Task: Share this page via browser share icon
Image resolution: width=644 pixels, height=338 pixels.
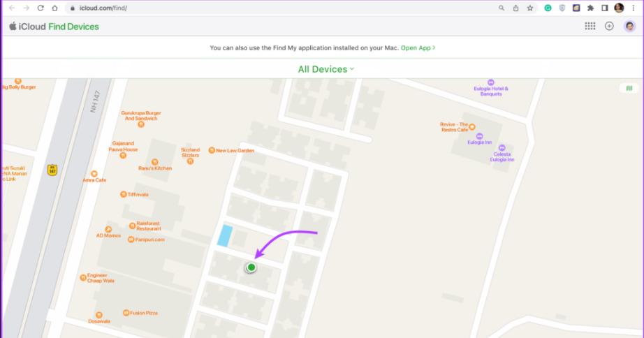Action: pos(516,8)
